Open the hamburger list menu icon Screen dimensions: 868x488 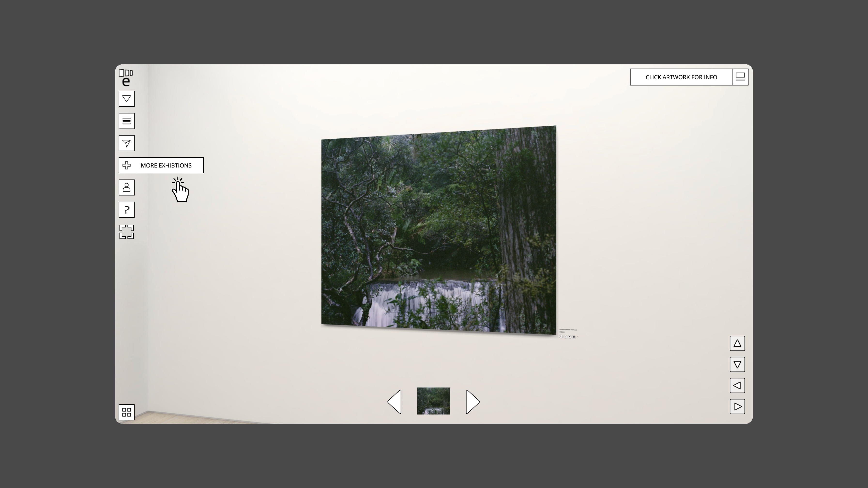[126, 121]
